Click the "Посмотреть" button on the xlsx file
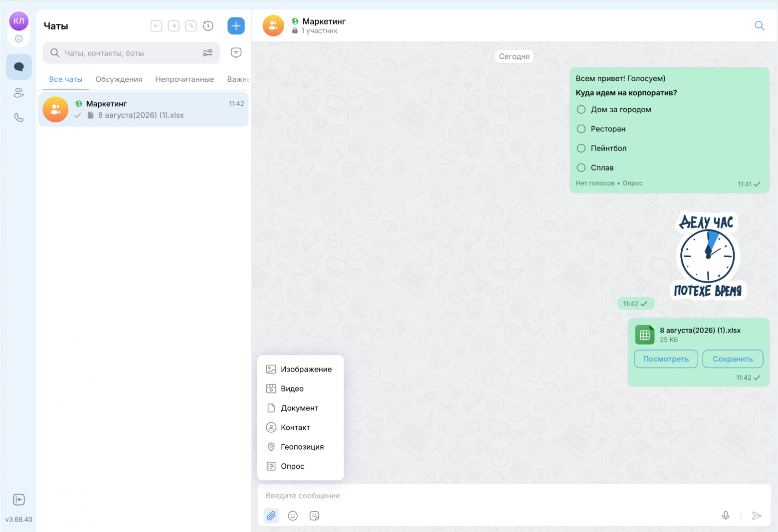This screenshot has height=532, width=778. [666, 359]
